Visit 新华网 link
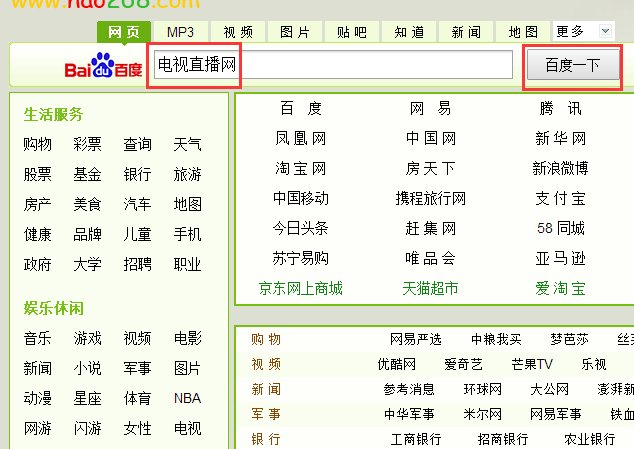Viewport: 634px width, 449px height. coord(560,138)
